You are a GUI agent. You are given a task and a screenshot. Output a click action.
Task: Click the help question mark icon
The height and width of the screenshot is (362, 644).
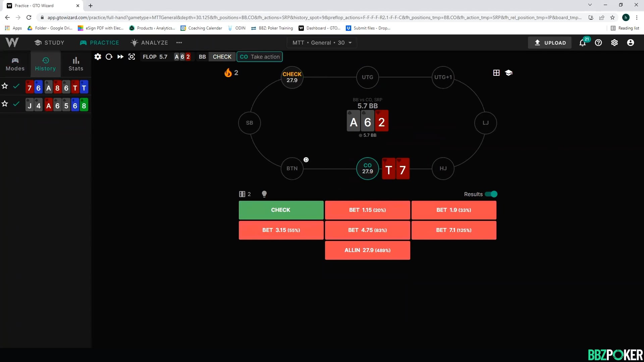(598, 43)
